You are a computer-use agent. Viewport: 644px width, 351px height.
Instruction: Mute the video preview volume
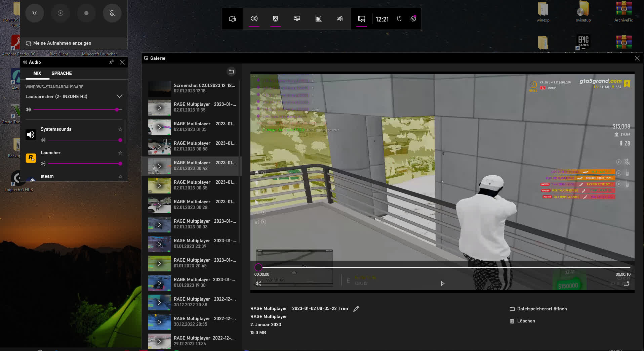tap(258, 283)
